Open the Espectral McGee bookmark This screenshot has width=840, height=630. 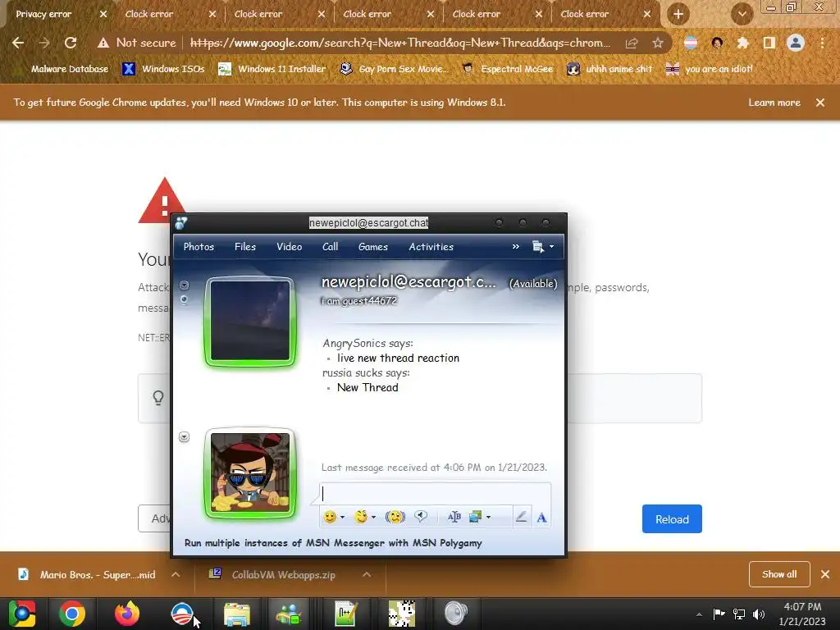point(507,69)
